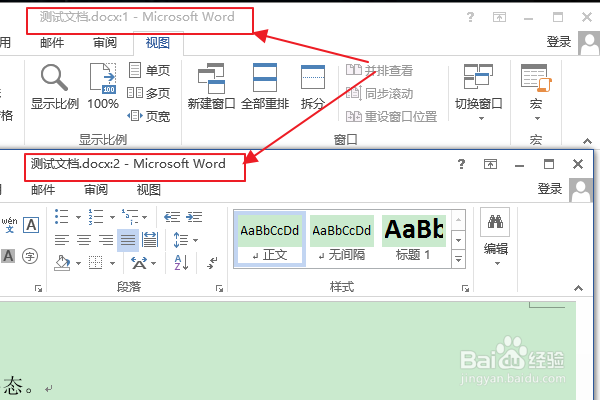Click increase indent icon
The height and width of the screenshot is (400, 600).
coord(194,217)
